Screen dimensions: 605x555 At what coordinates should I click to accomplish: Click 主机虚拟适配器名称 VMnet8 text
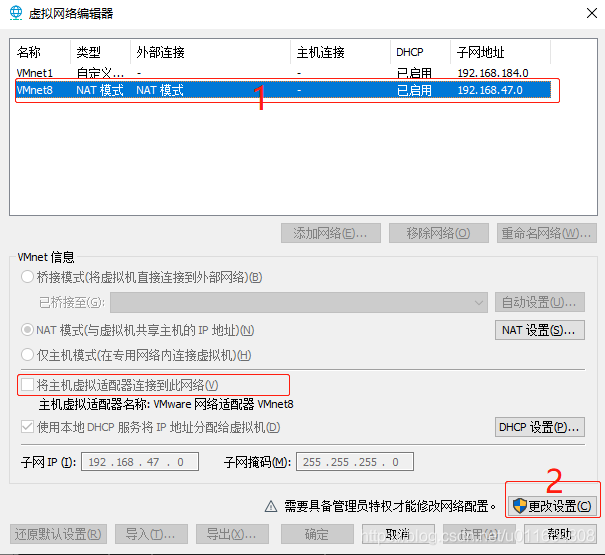166,404
